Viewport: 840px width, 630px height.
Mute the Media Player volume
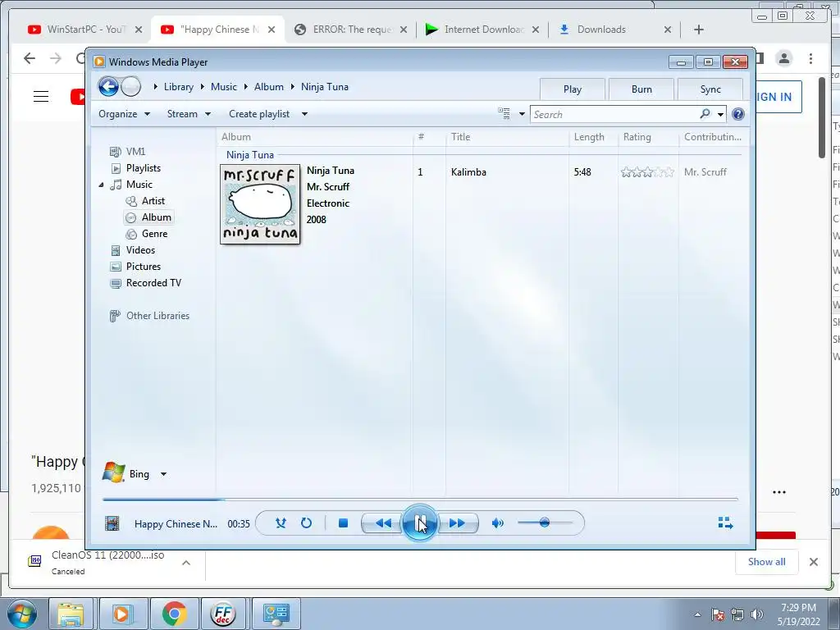[x=498, y=523]
